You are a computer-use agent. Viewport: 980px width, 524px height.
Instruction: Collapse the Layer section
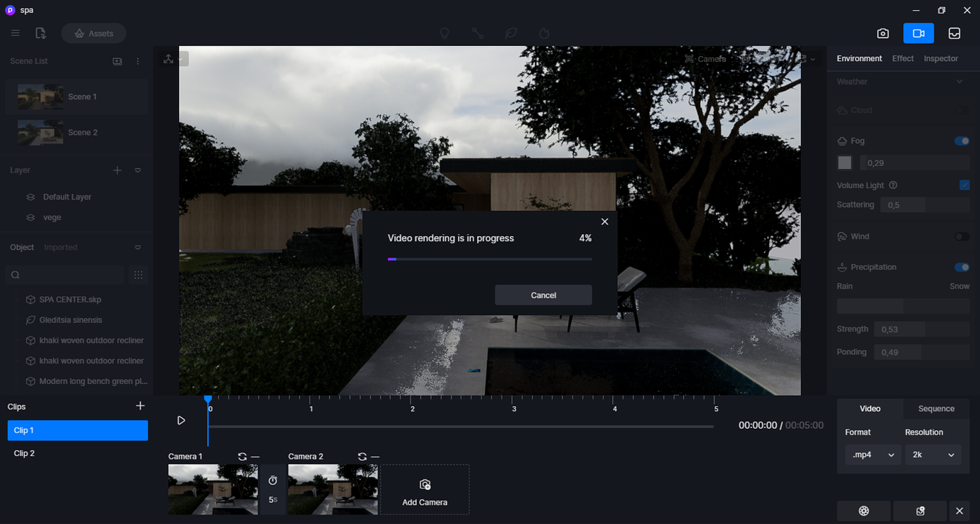coord(138,170)
